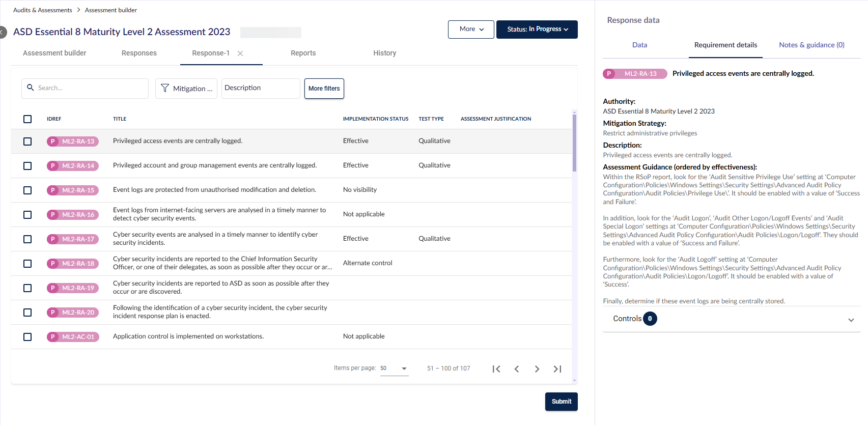Click the Submit button
This screenshot has height=425, width=868.
point(562,402)
